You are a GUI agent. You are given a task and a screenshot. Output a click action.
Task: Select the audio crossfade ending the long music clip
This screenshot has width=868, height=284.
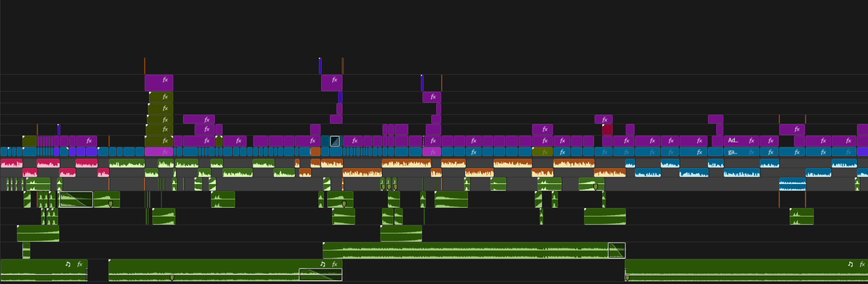point(616,250)
